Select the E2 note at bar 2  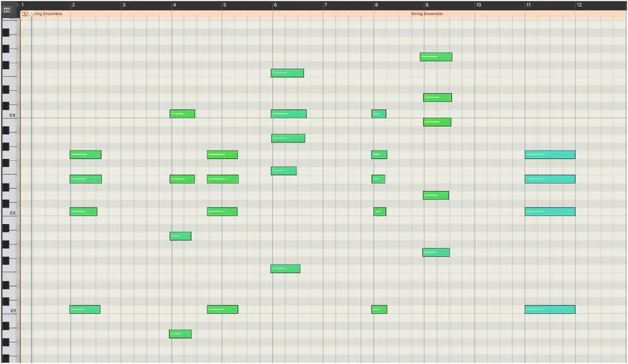85,179
